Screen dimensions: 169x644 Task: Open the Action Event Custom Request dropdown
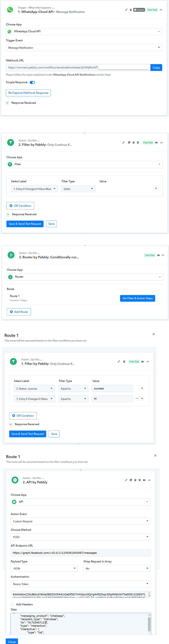(x=80, y=521)
